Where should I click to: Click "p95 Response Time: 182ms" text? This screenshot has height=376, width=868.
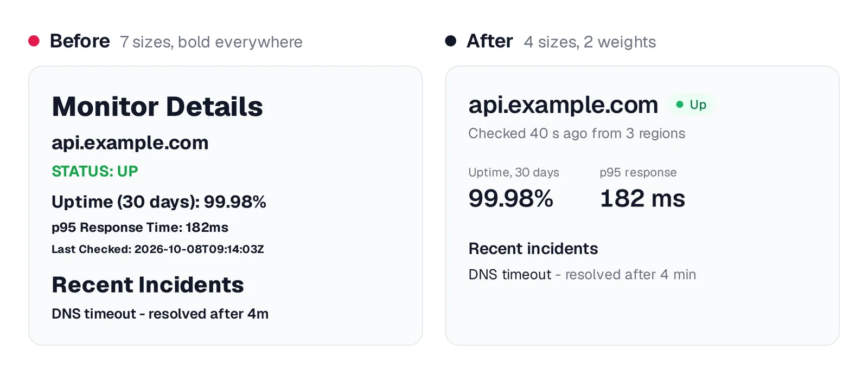pos(140,228)
